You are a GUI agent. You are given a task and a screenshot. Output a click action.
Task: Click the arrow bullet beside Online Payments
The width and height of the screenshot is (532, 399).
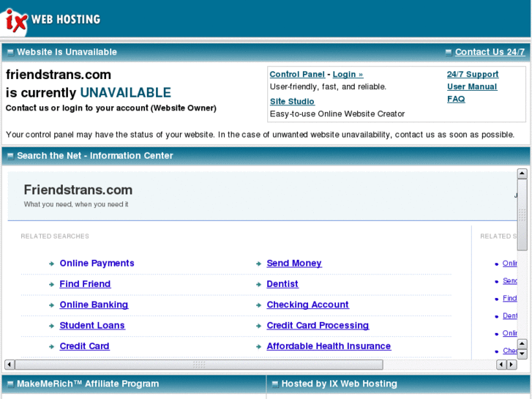tap(51, 264)
